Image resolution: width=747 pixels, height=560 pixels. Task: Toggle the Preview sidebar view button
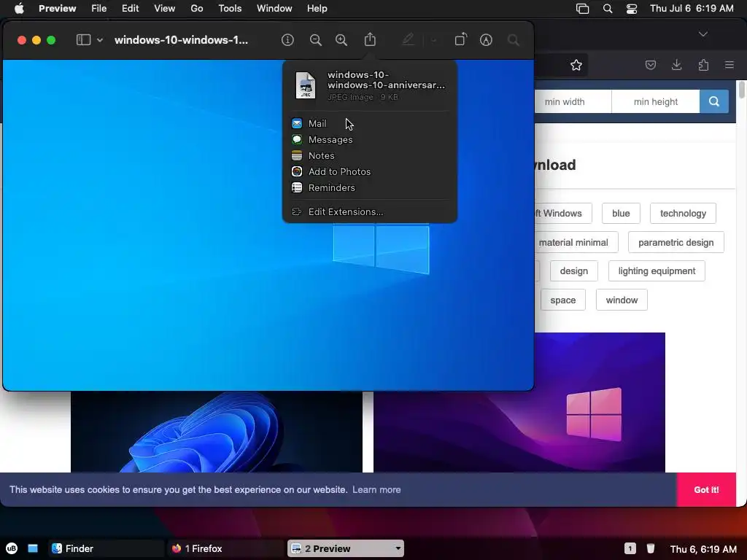pos(83,40)
